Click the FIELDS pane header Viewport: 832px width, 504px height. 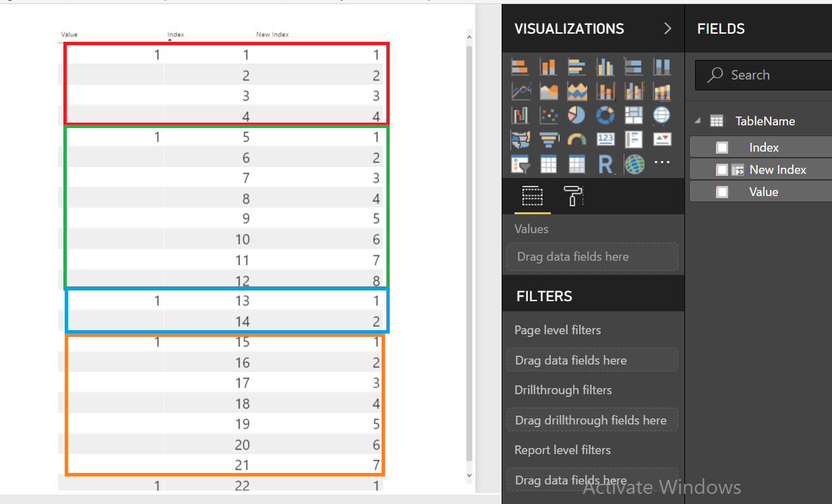721,28
